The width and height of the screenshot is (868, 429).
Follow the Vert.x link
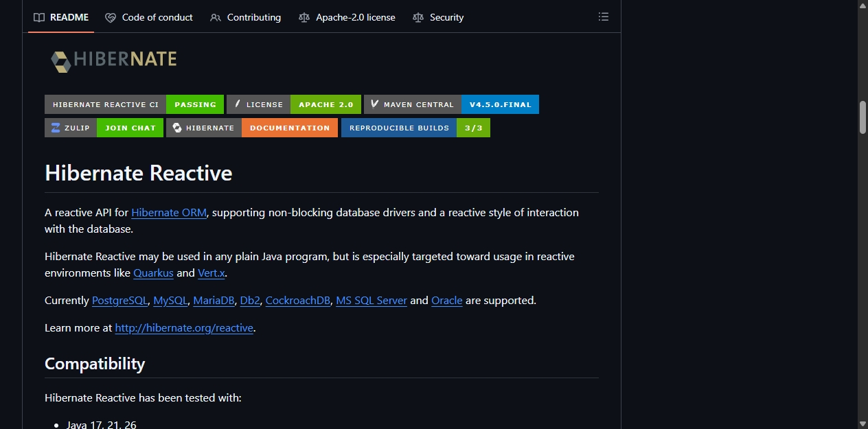point(212,273)
